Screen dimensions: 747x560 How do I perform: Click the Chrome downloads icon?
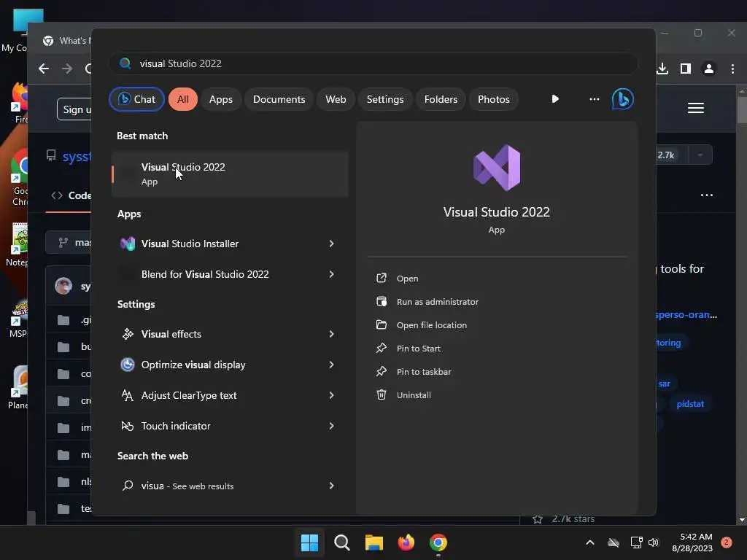point(662,69)
